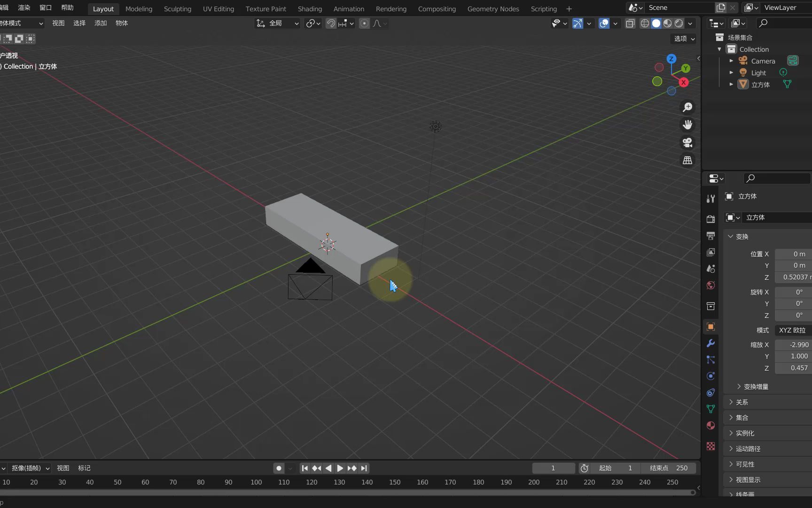Play the animation forward
Viewport: 812px width, 508px height.
(x=340, y=468)
